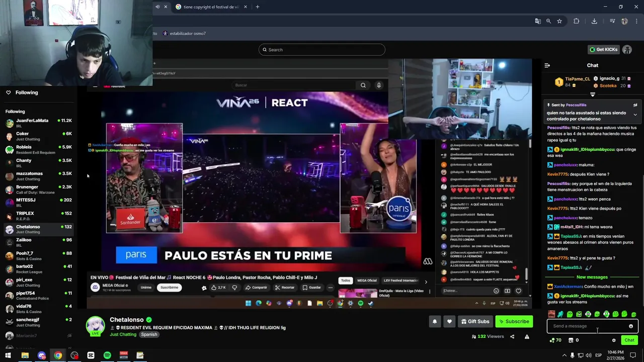Click Scoteka in chat leaderboard
Screen dimensions: 644x362
click(x=608, y=86)
